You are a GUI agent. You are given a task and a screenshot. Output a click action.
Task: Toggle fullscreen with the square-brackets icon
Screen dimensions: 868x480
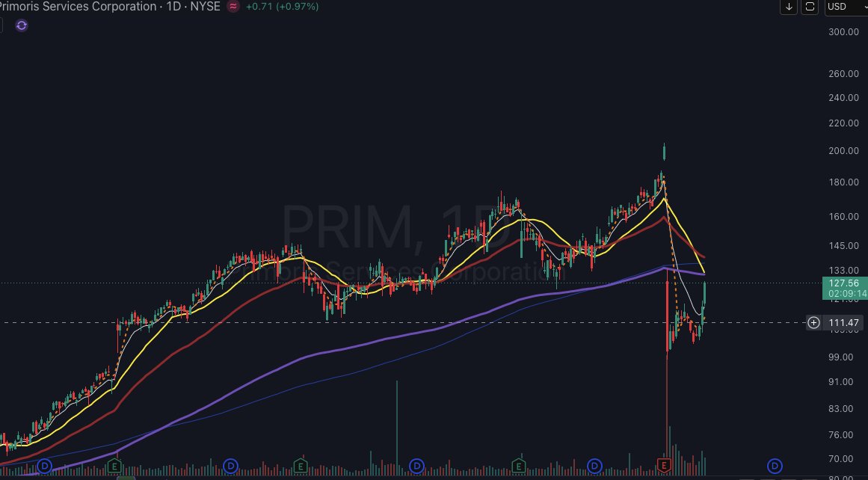point(810,7)
